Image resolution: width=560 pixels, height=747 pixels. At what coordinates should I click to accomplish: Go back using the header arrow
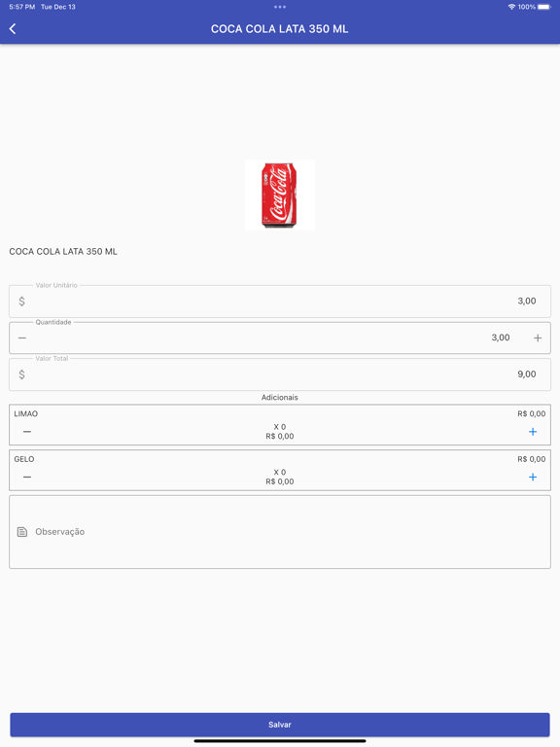[x=13, y=29]
